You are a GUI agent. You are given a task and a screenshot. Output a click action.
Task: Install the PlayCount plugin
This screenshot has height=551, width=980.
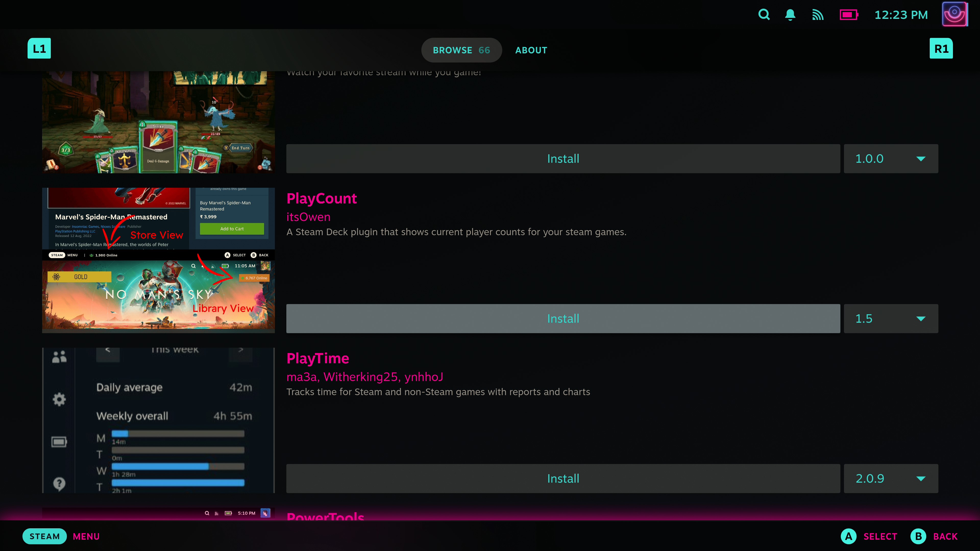point(563,319)
